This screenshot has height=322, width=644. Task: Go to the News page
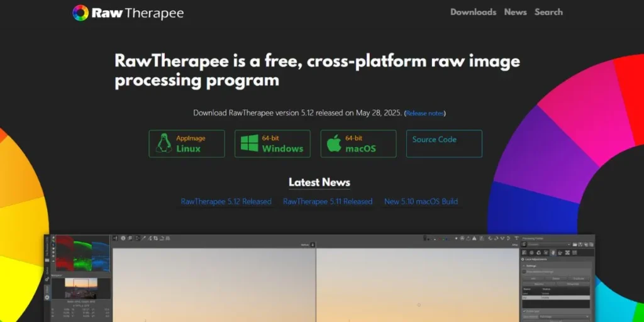click(x=515, y=12)
